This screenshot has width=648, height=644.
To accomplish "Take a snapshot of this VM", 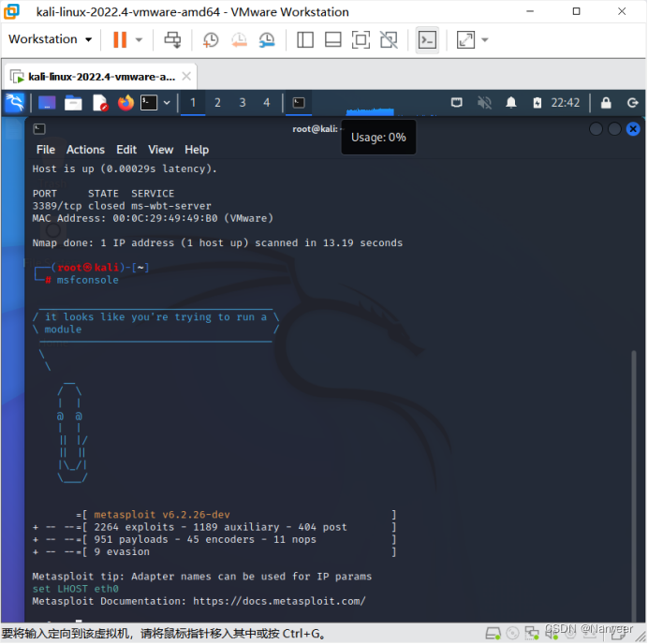I will click(211, 40).
